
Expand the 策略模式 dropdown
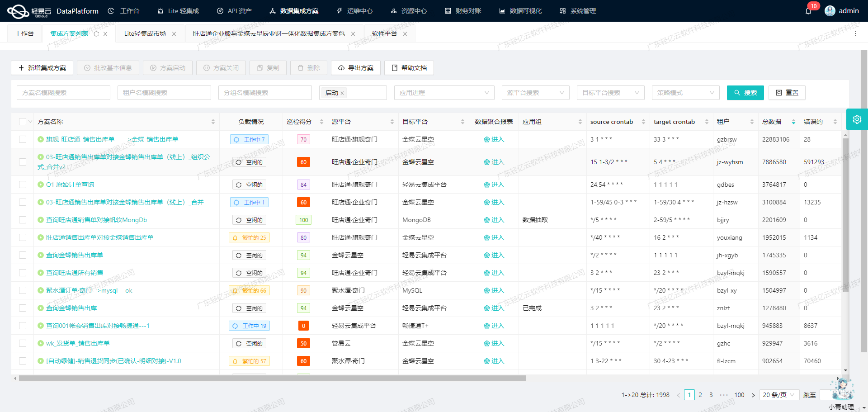685,93
